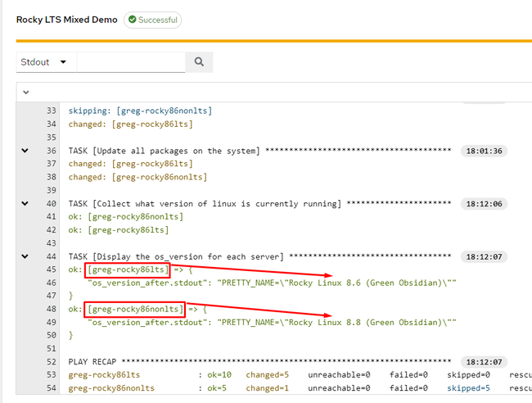Image resolution: width=532 pixels, height=403 pixels.
Task: Collapse the Update all packages task
Action: (x=25, y=151)
